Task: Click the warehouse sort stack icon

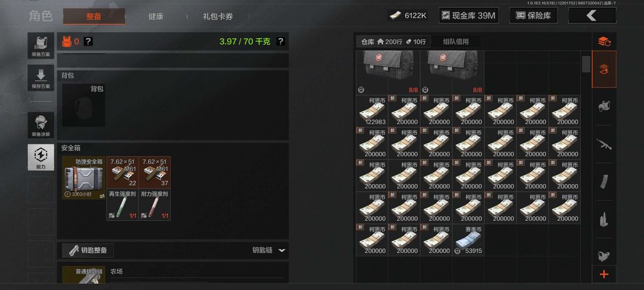Action: tap(603, 41)
